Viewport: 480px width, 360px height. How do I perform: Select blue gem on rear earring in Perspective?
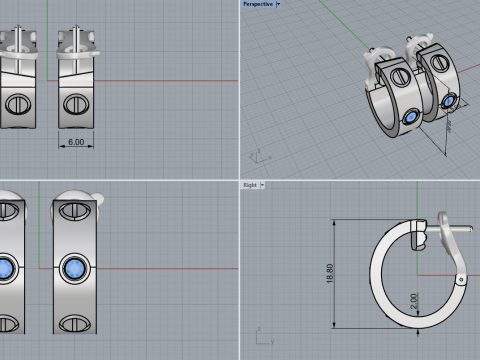click(x=448, y=101)
